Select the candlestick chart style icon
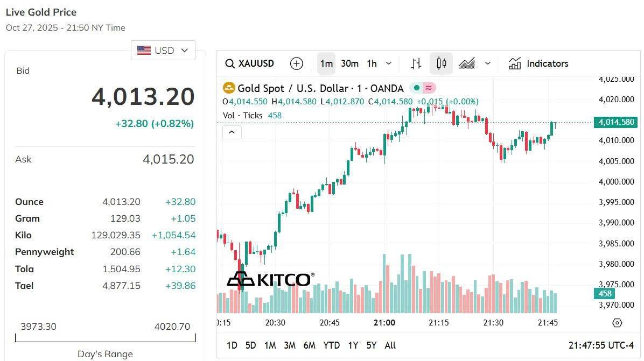The width and height of the screenshot is (644, 361). pyautogui.click(x=442, y=63)
